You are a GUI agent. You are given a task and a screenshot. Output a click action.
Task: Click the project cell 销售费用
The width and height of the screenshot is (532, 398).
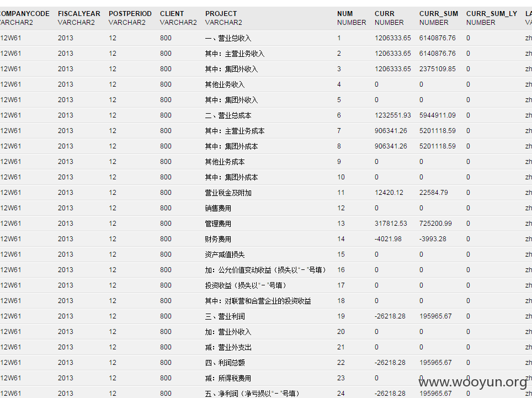[x=218, y=208]
